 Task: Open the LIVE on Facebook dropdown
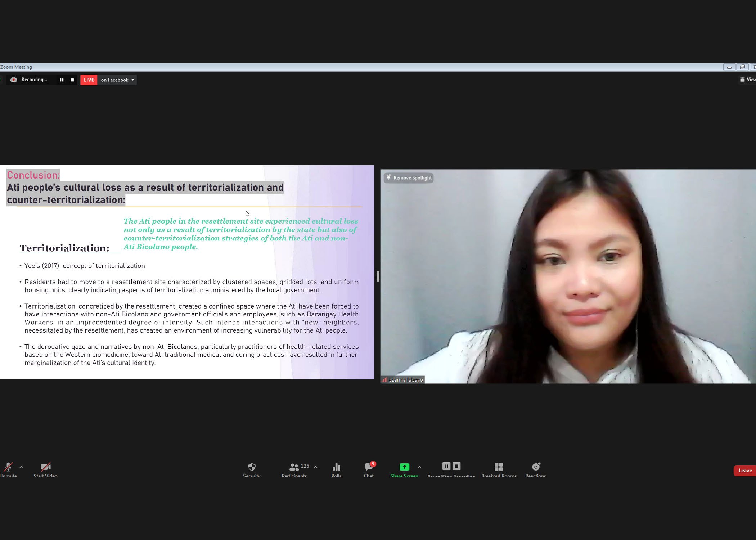(x=133, y=80)
